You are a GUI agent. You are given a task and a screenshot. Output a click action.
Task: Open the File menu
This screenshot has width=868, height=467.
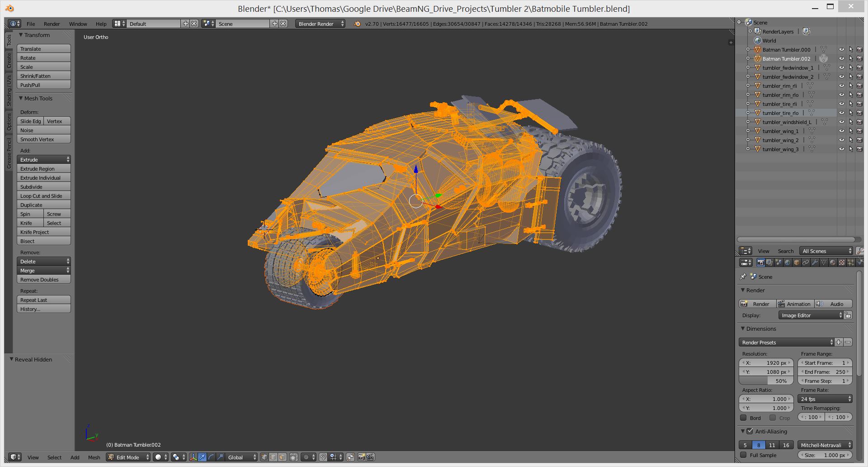31,24
